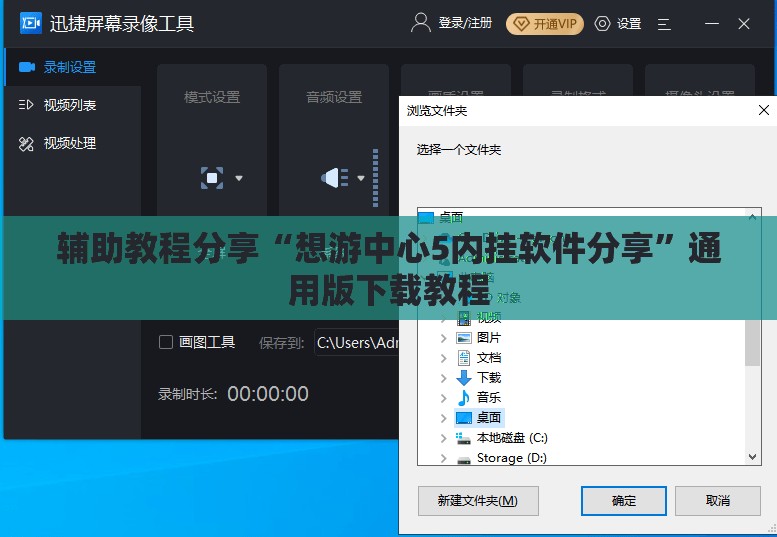Click the user avatar icon beside 登录/注册
This screenshot has height=537, width=777.
click(x=421, y=23)
